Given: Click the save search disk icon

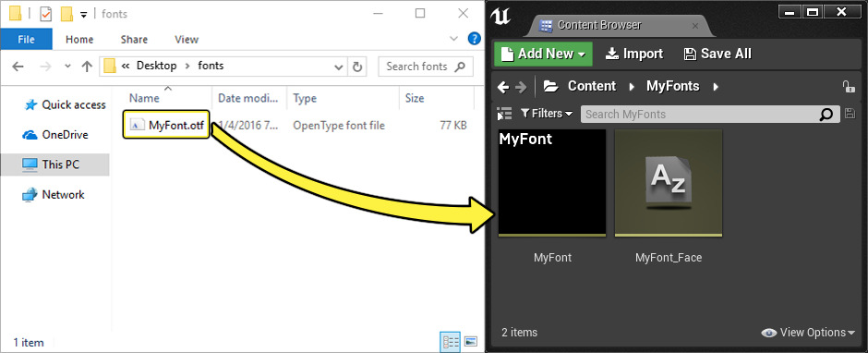Looking at the screenshot, I should (850, 114).
